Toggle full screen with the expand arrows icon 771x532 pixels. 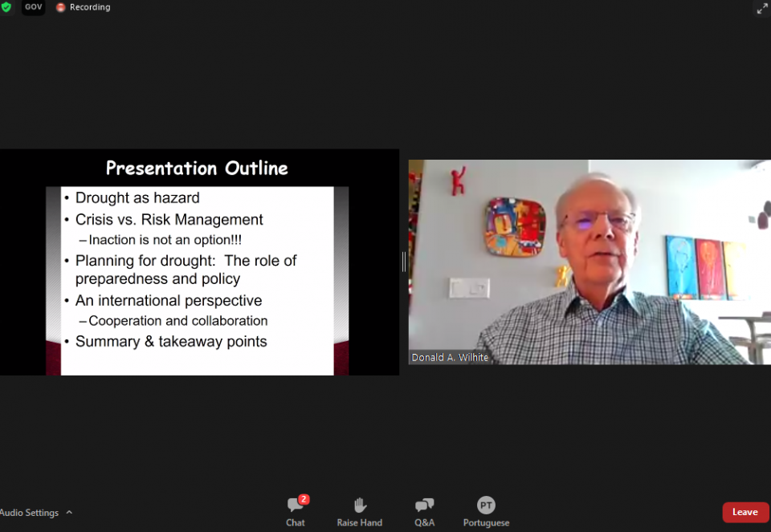coord(761,8)
